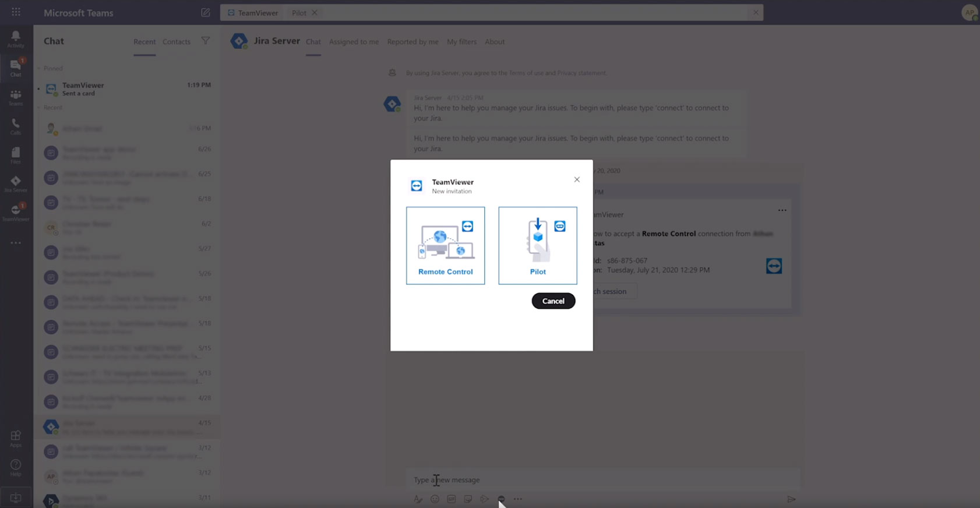
Task: Click the user profile avatar
Action: [970, 12]
